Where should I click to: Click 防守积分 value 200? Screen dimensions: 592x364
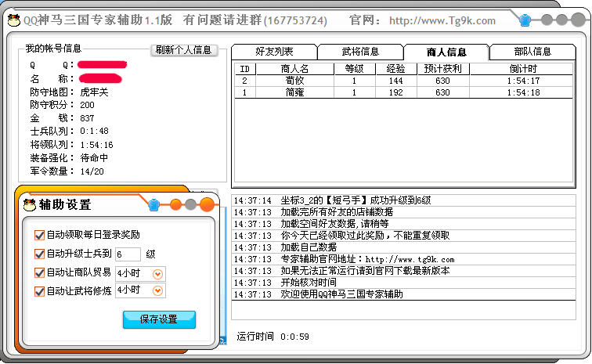pos(87,105)
